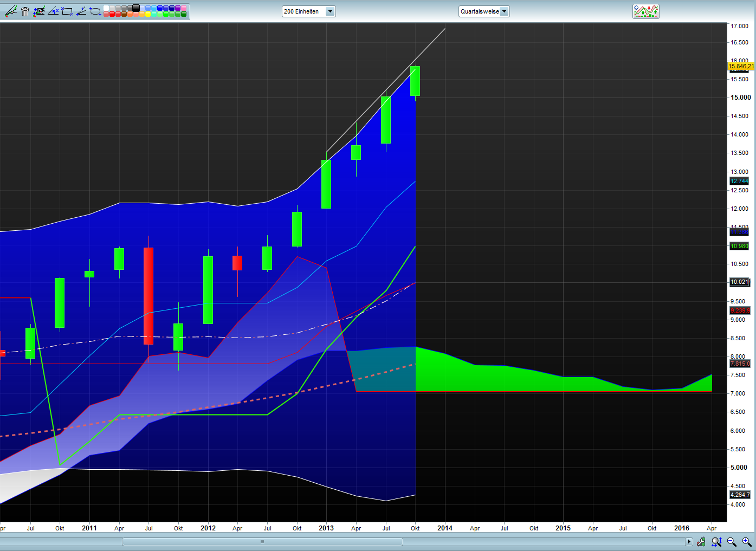Click the horizontal scrollbar thumb
This screenshot has width=756, height=551.
262,542
